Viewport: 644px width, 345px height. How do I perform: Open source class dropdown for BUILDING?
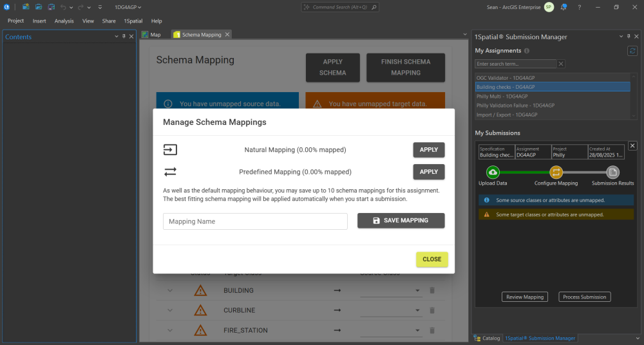pyautogui.click(x=391, y=291)
